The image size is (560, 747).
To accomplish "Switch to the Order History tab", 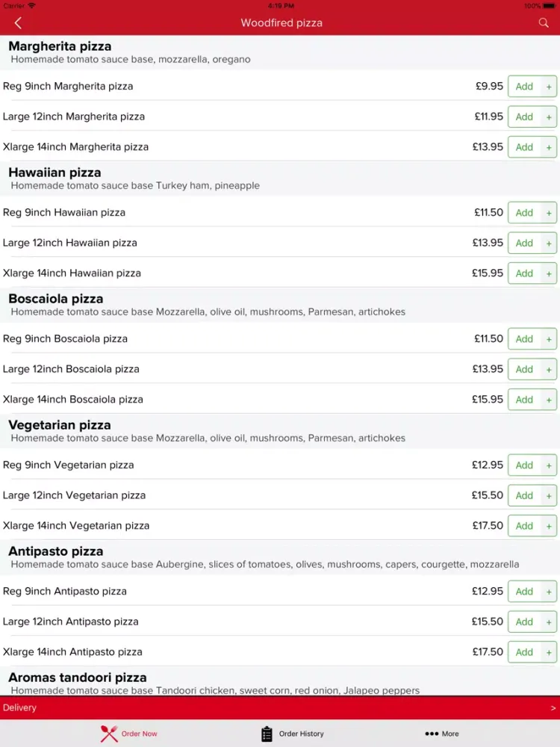I will 301,734.
